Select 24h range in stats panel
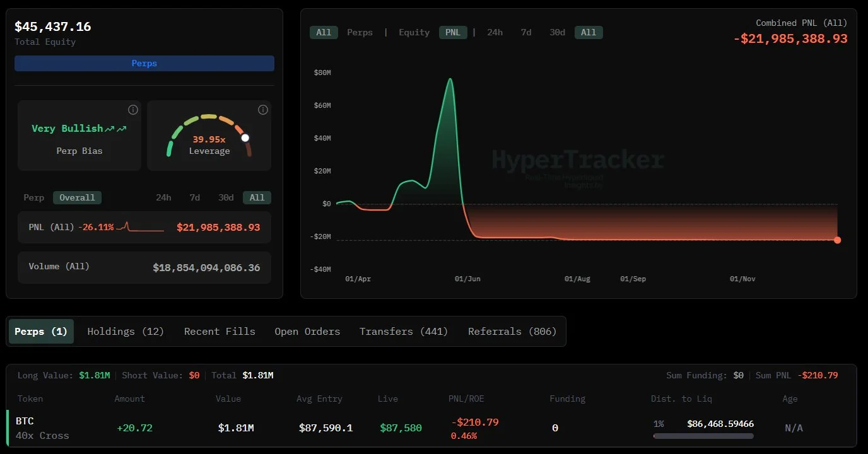Screen dimensions: 868x454 point(163,197)
